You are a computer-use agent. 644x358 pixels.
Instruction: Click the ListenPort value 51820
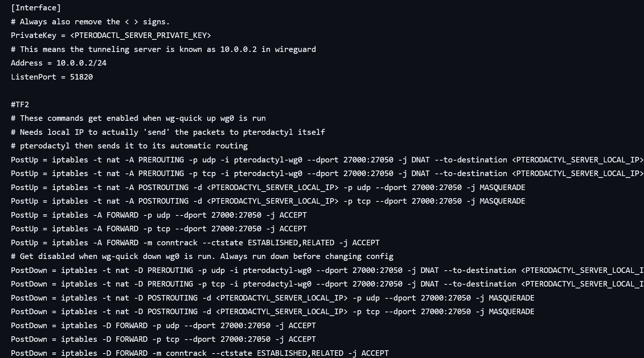pyautogui.click(x=81, y=77)
